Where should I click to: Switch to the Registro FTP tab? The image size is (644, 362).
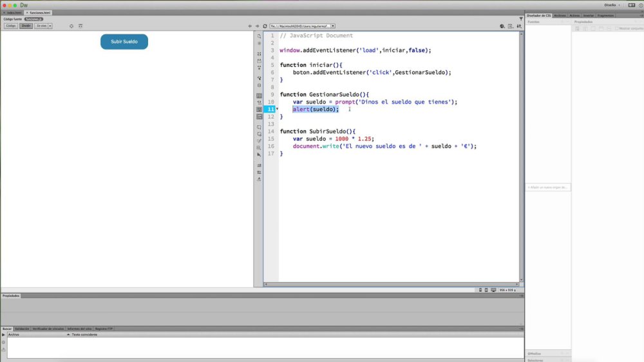pyautogui.click(x=104, y=329)
